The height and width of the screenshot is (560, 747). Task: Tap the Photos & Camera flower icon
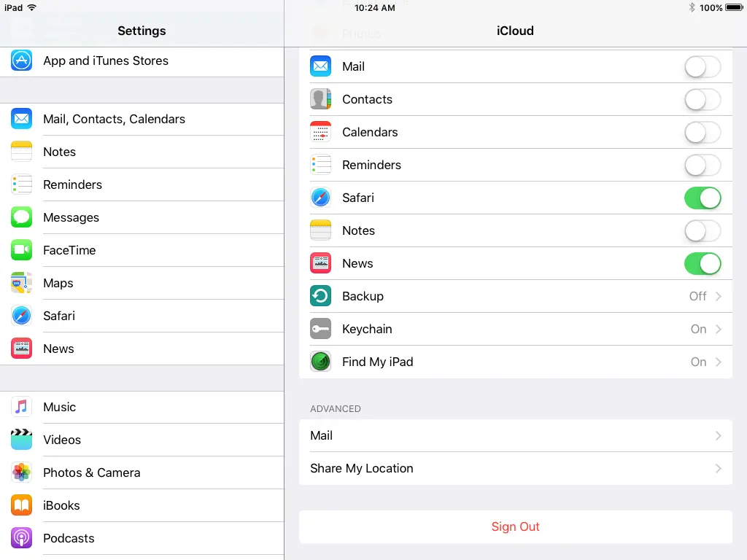21,472
